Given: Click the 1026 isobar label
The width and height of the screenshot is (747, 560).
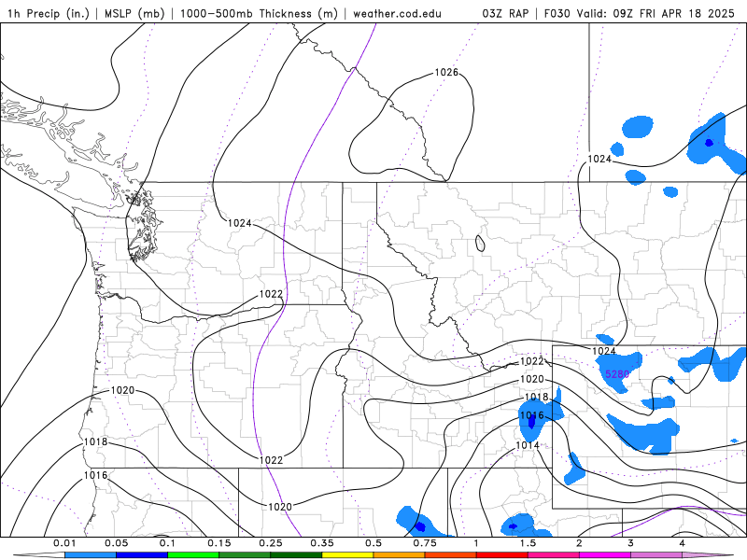Looking at the screenshot, I should pos(446,73).
